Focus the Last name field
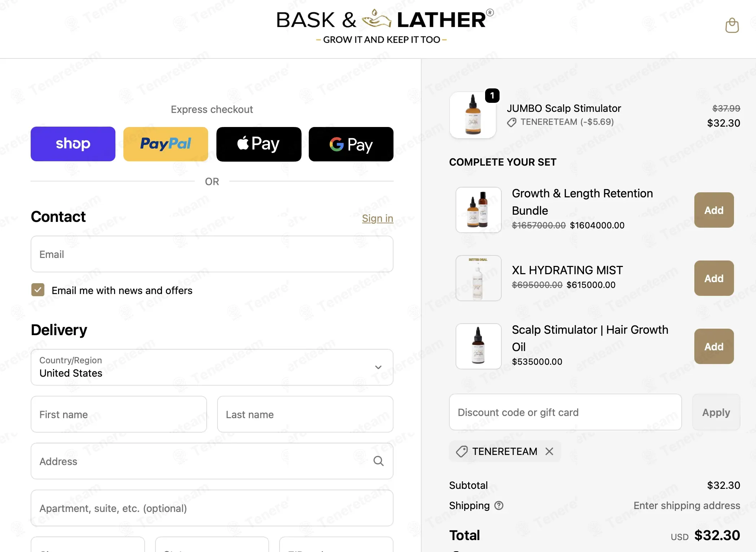Viewport: 756px width, 552px height. click(305, 414)
